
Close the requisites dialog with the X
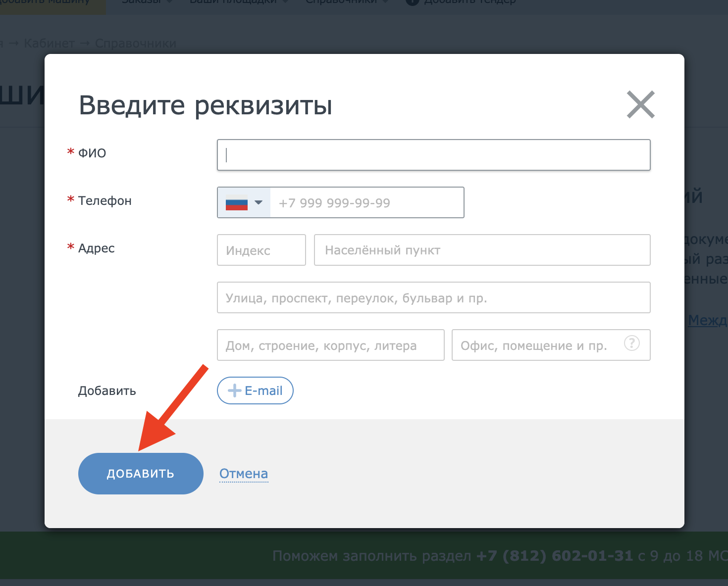click(x=641, y=104)
